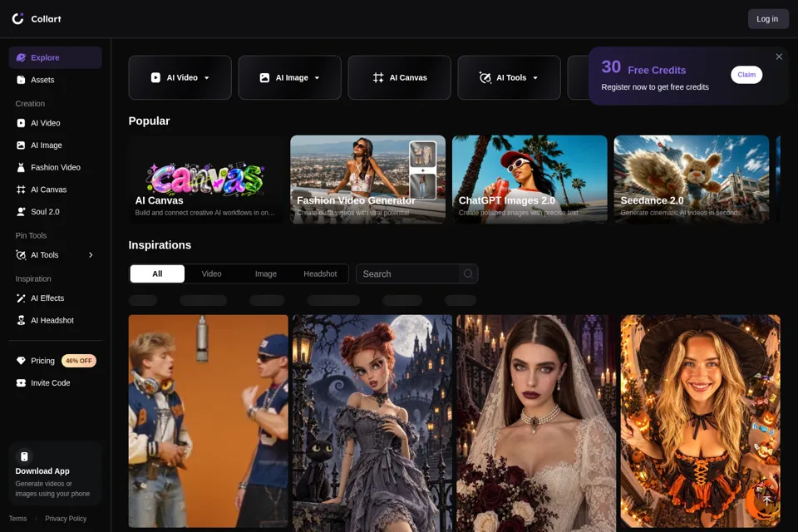
Task: Click the AI Image icon in sidebar
Action: coord(21,145)
